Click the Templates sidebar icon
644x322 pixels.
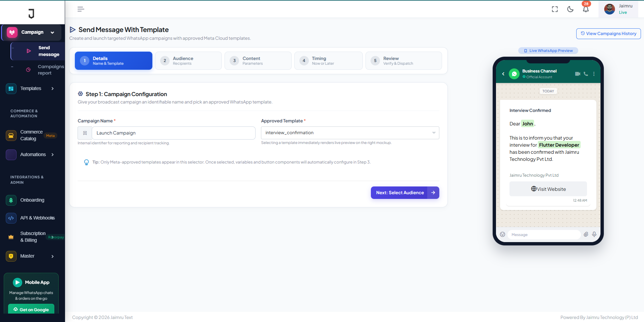[11, 89]
